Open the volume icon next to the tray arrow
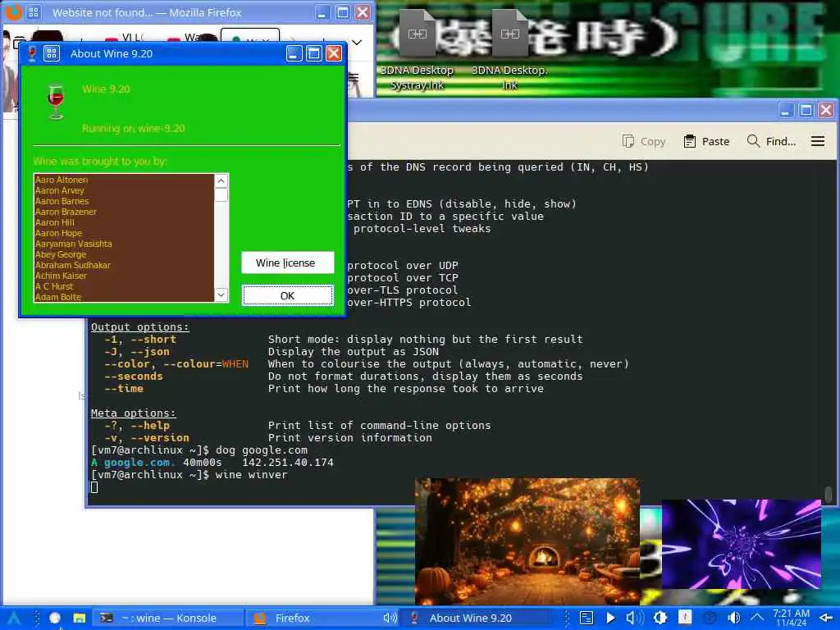The width and height of the screenshot is (840, 630). tap(734, 619)
